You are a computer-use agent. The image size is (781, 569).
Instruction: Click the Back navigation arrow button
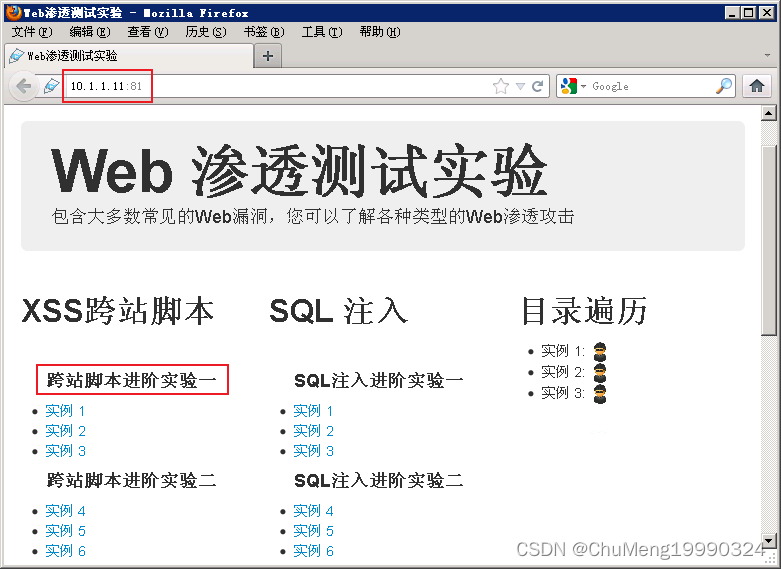pos(23,86)
